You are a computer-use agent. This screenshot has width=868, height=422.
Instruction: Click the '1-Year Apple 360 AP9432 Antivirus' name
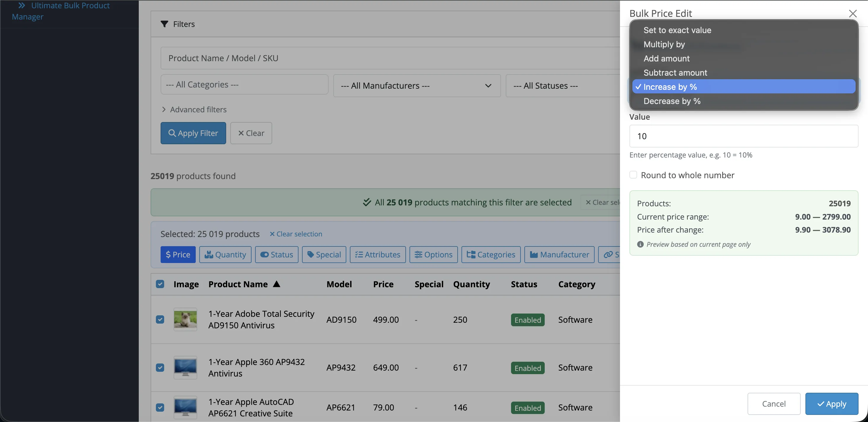tap(257, 367)
